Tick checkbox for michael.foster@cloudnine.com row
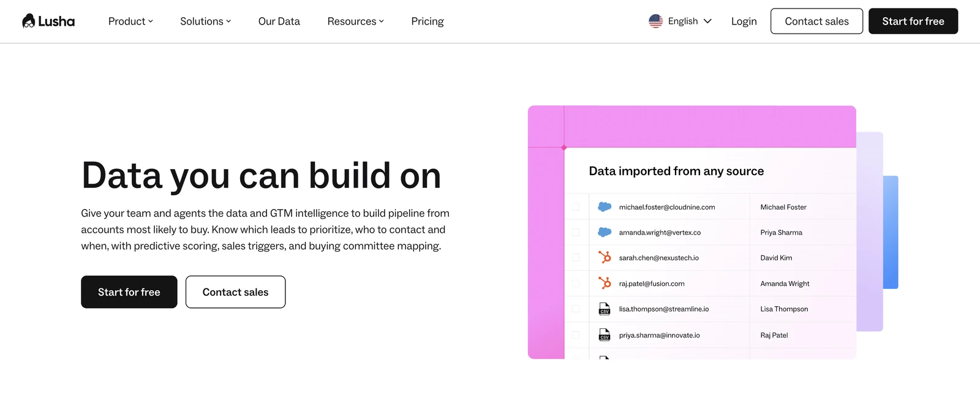The height and width of the screenshot is (409, 980). (x=576, y=207)
